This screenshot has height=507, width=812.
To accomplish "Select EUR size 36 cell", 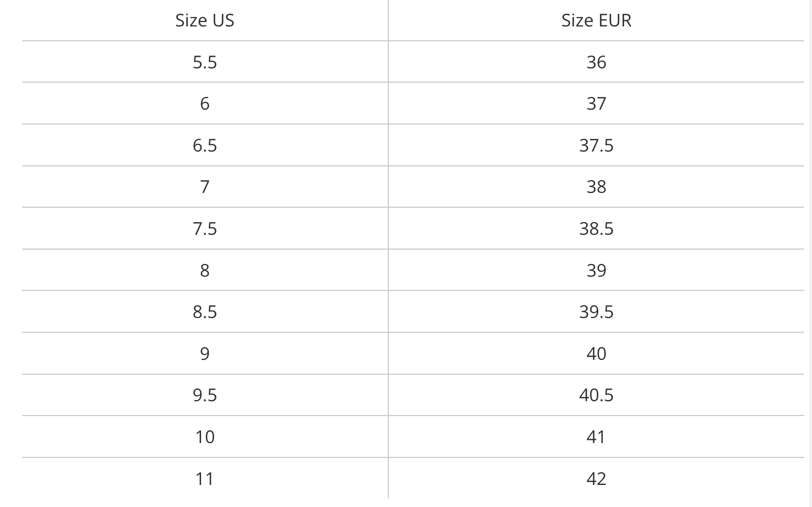I will (x=596, y=62).
